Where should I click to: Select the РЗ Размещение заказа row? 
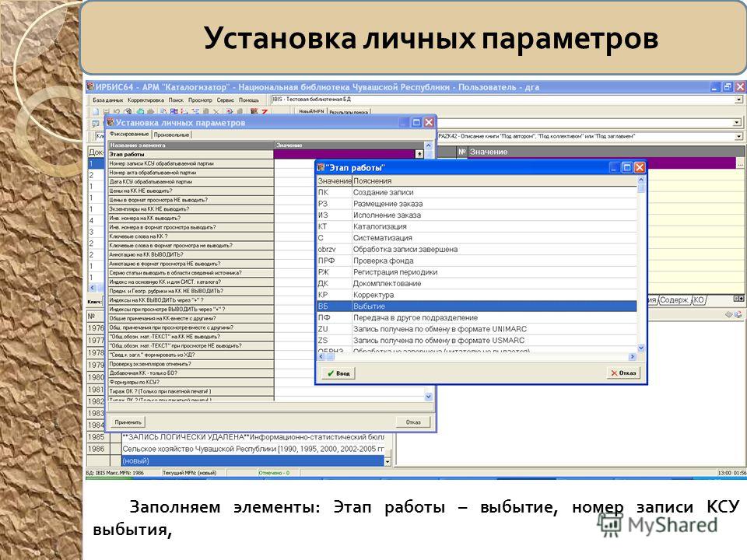click(x=476, y=204)
